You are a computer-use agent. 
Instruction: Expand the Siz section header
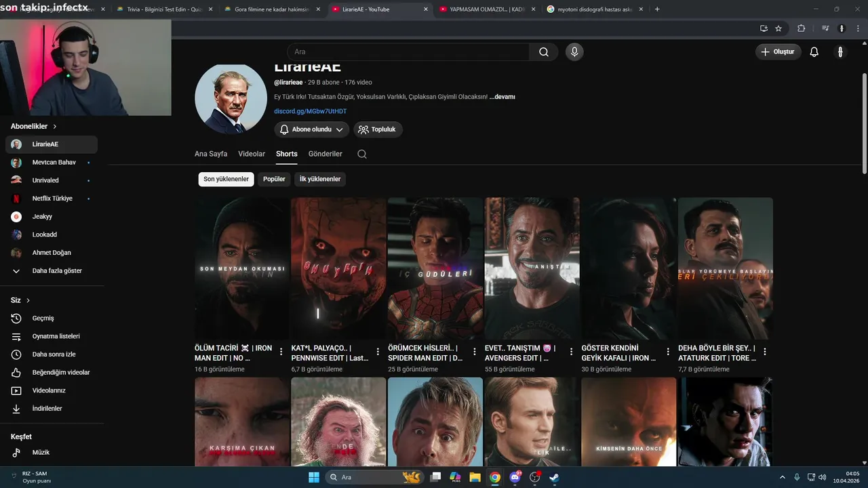20,300
